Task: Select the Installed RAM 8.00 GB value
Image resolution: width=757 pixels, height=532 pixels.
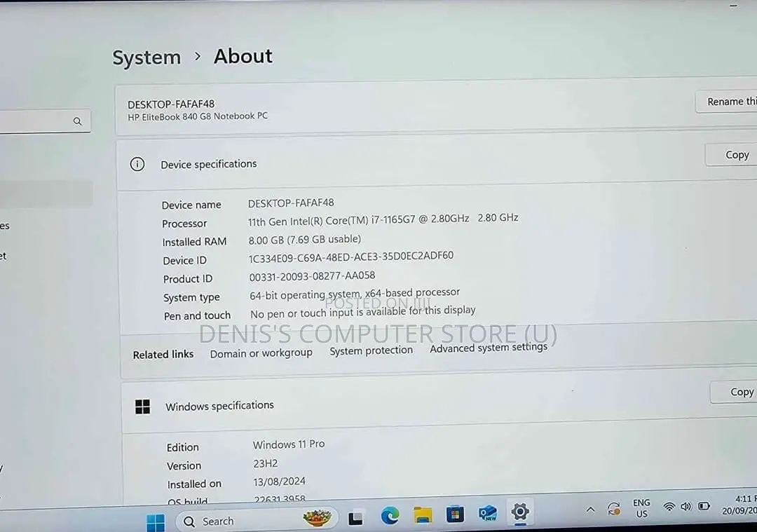Action: tap(305, 240)
